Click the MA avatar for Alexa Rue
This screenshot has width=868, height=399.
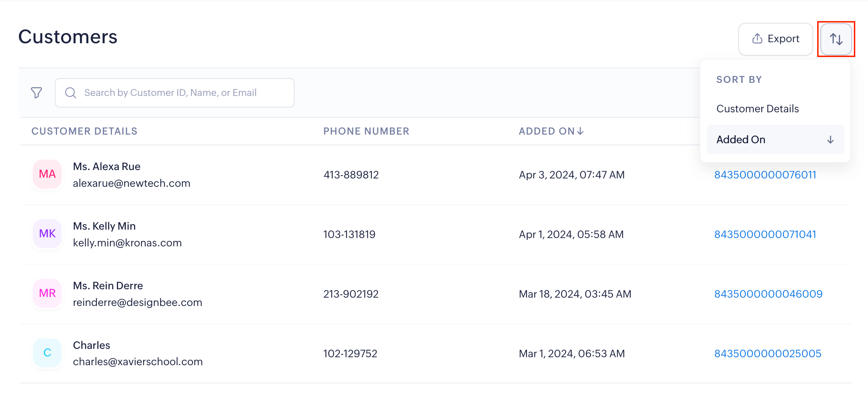click(47, 174)
